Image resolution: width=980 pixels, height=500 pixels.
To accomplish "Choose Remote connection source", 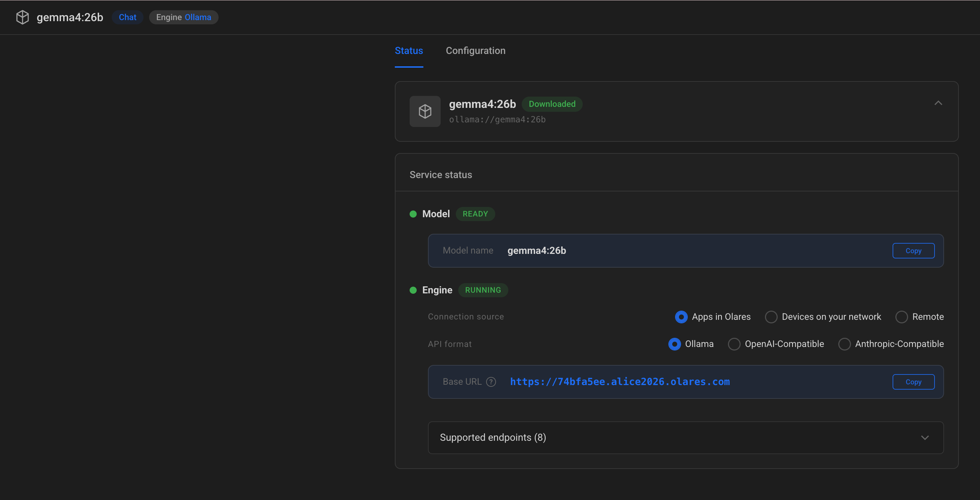I will pyautogui.click(x=901, y=317).
